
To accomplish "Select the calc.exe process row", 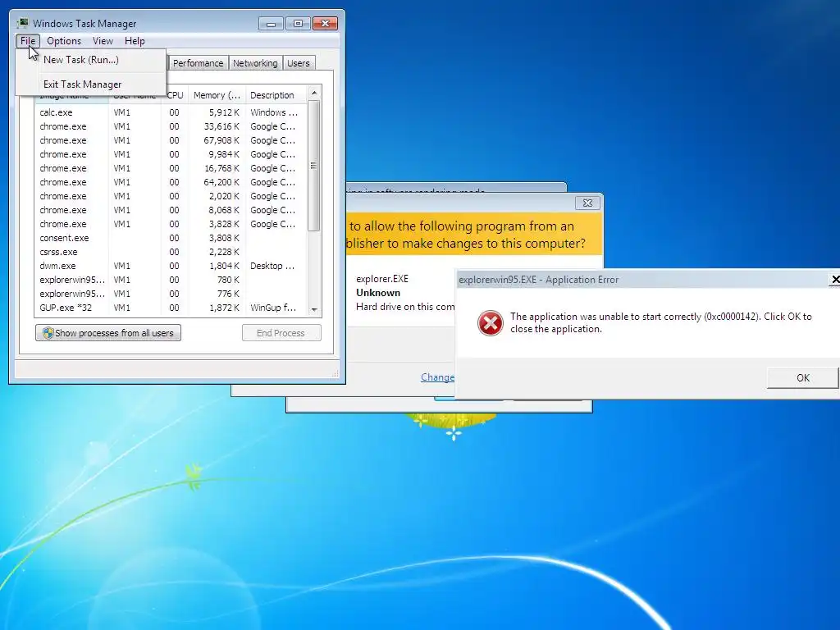I will (171, 112).
